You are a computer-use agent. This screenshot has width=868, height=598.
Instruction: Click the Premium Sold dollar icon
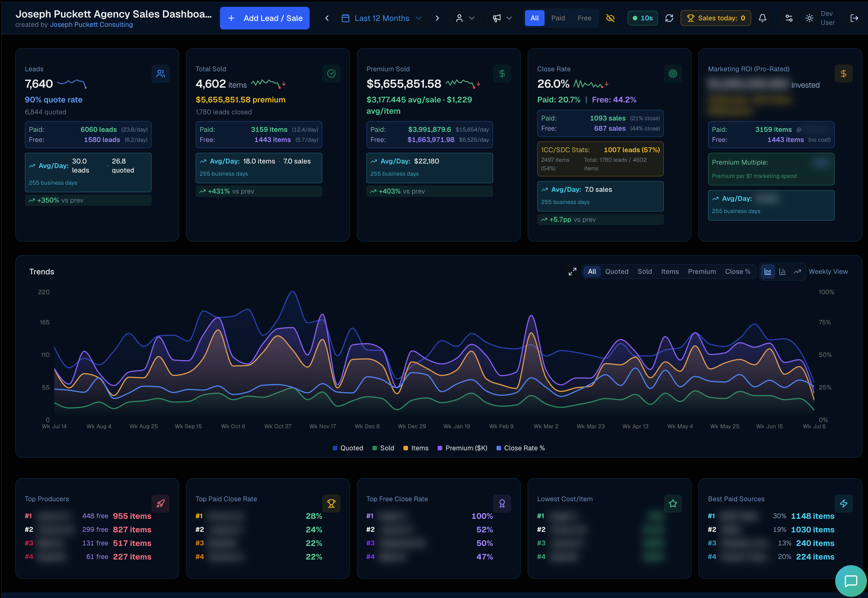(x=502, y=74)
